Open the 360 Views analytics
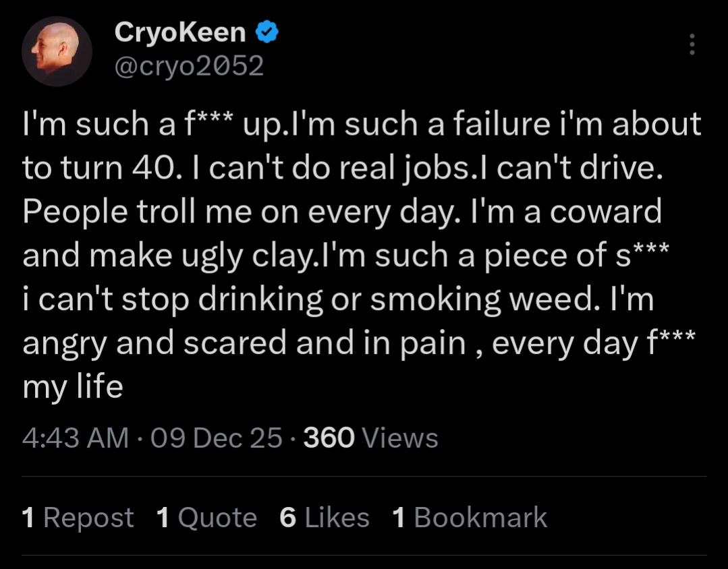This screenshot has width=728, height=569. click(370, 438)
